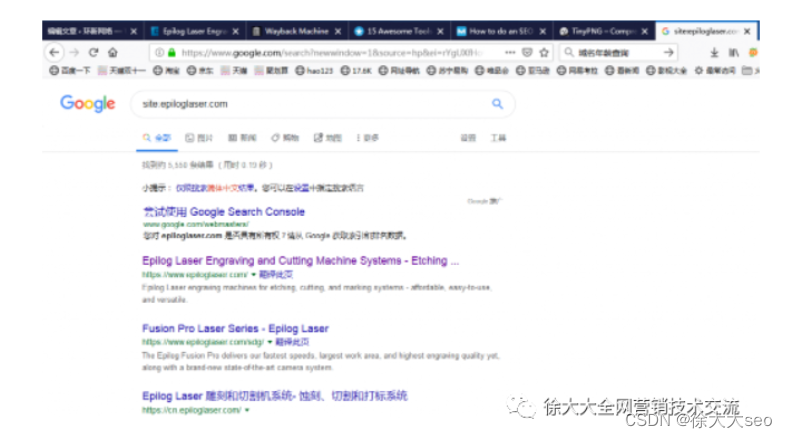Screen dimensions: 787x438
Task: Open the 京东 bookmark
Action: click(x=200, y=71)
